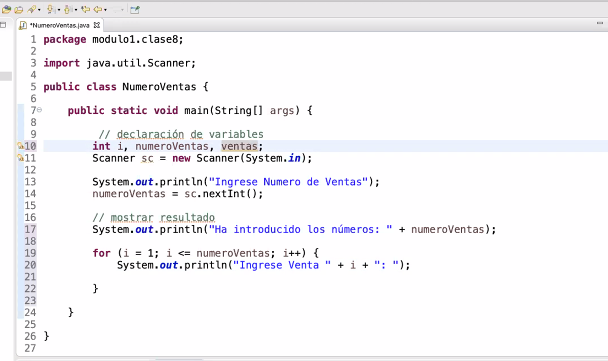The image size is (608, 361).
Task: Click the Open Task toolbar icon
Action: coord(19,9)
